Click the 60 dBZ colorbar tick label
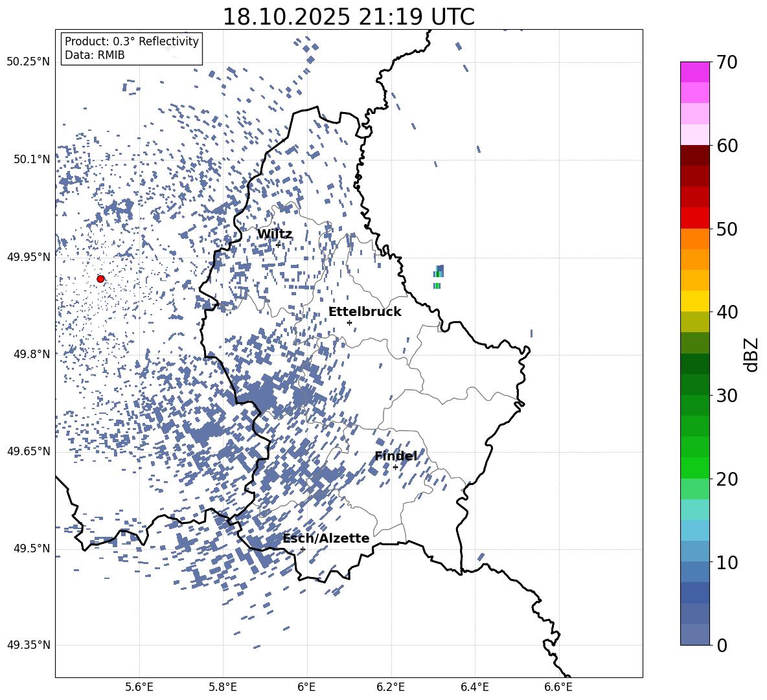 point(727,146)
